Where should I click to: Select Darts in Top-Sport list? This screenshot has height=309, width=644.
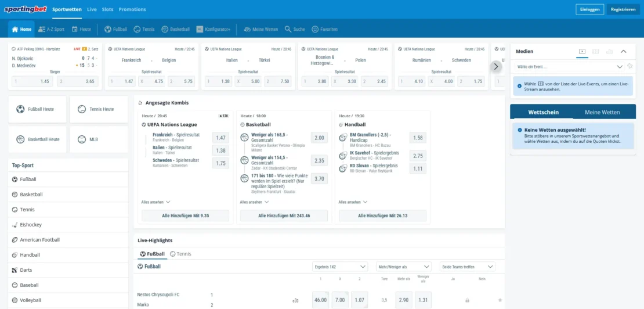pyautogui.click(x=68, y=270)
